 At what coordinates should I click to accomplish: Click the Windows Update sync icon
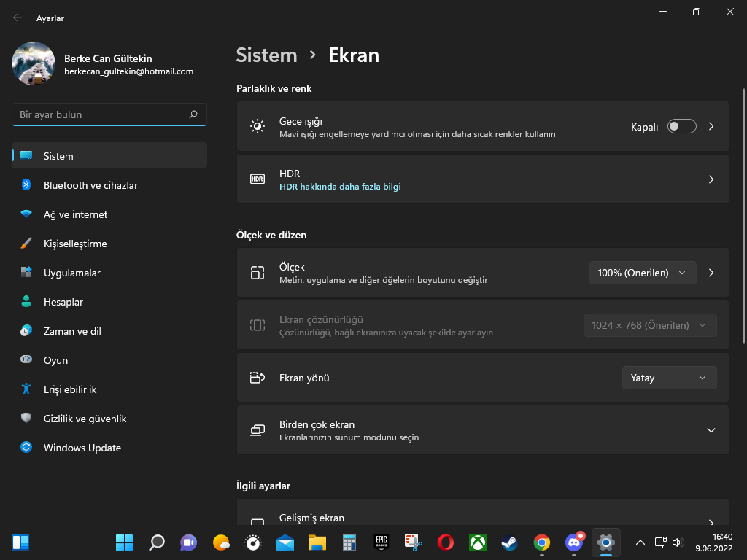point(26,448)
